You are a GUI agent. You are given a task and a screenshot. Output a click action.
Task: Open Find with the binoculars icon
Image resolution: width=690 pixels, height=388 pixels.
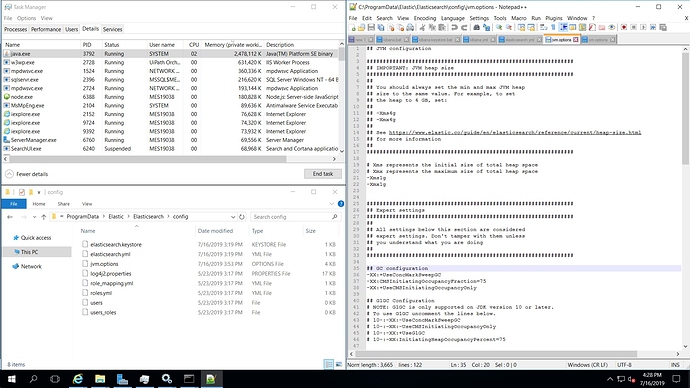pos(476,27)
